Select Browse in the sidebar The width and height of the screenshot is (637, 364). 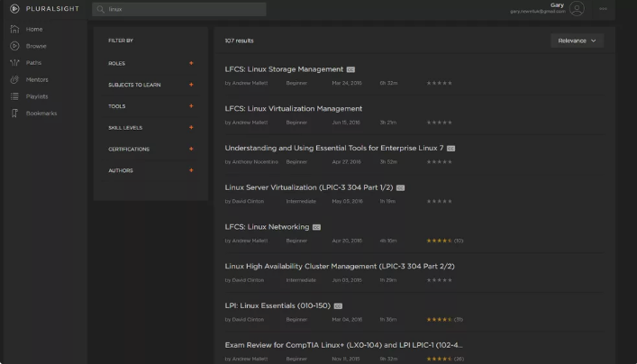tap(36, 46)
